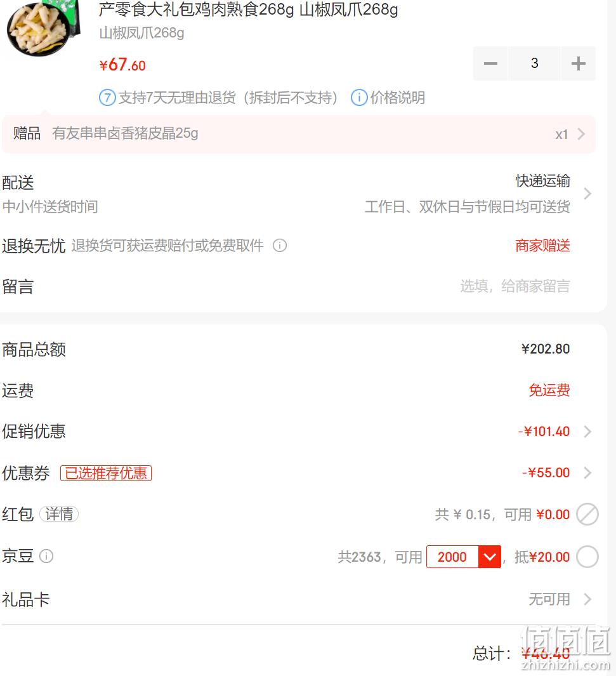Toggle the 红包 disabled radio circle

pyautogui.click(x=587, y=514)
